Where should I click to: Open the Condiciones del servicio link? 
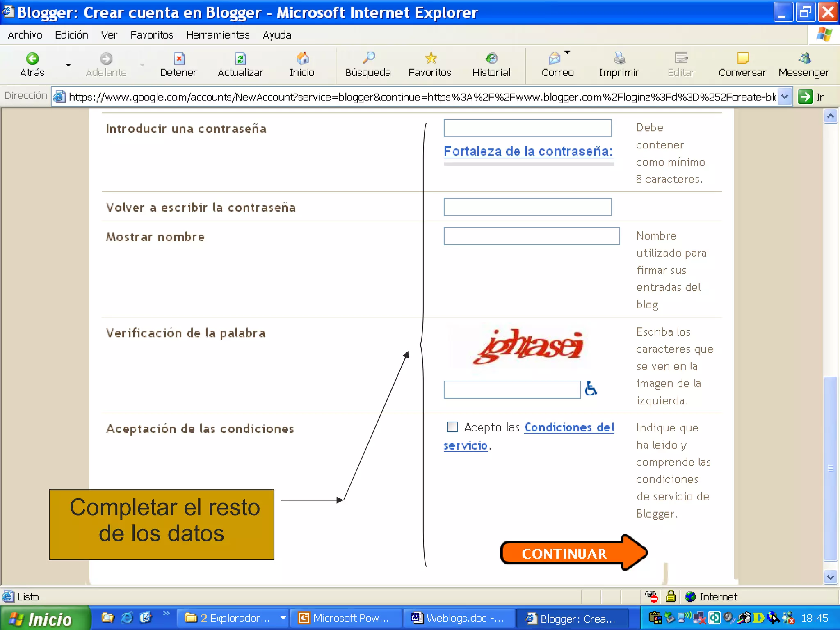coord(569,427)
